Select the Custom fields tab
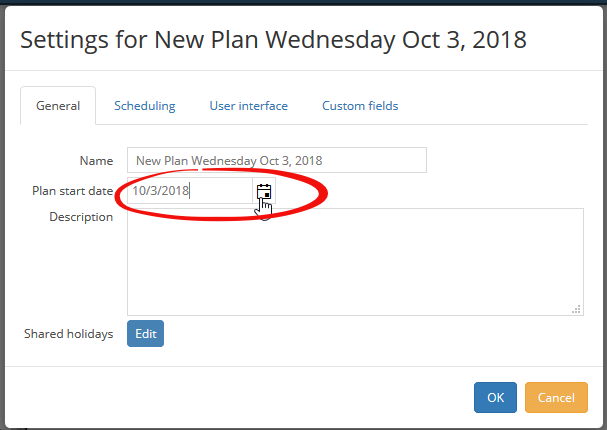 click(360, 106)
